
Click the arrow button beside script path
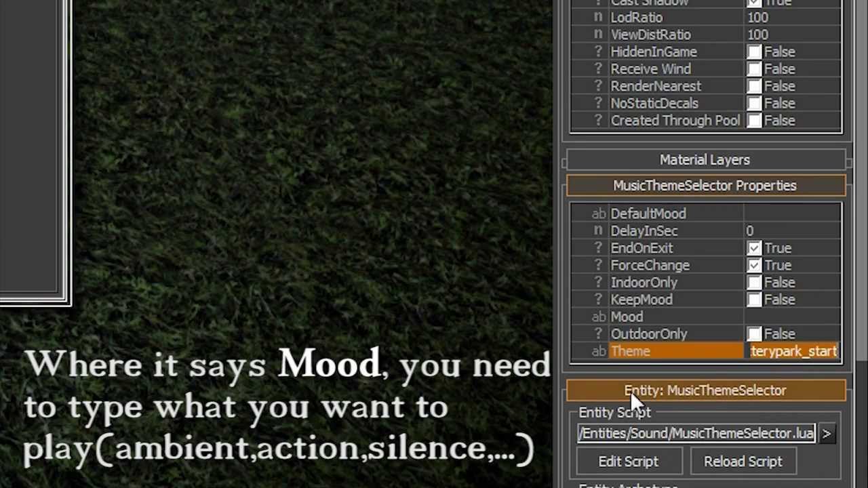(827, 434)
